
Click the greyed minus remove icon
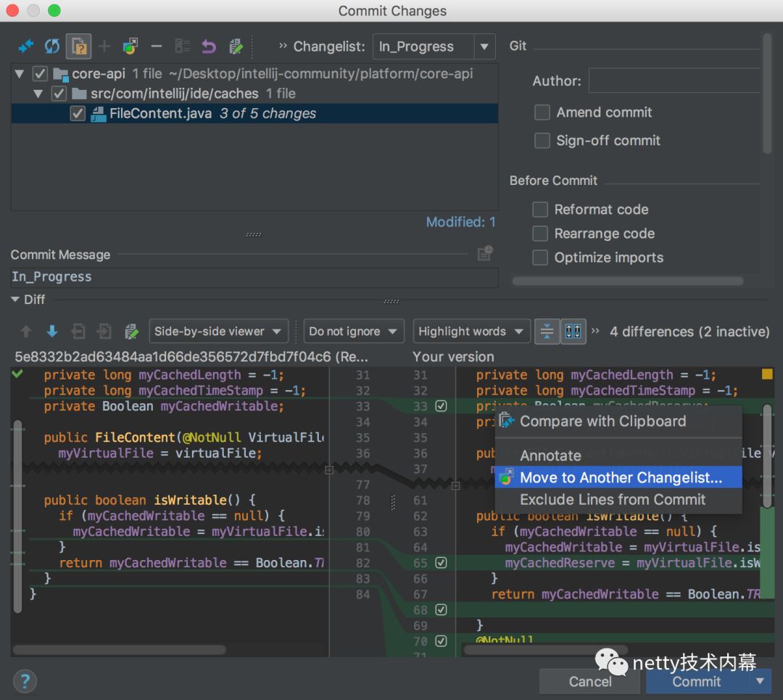[157, 46]
